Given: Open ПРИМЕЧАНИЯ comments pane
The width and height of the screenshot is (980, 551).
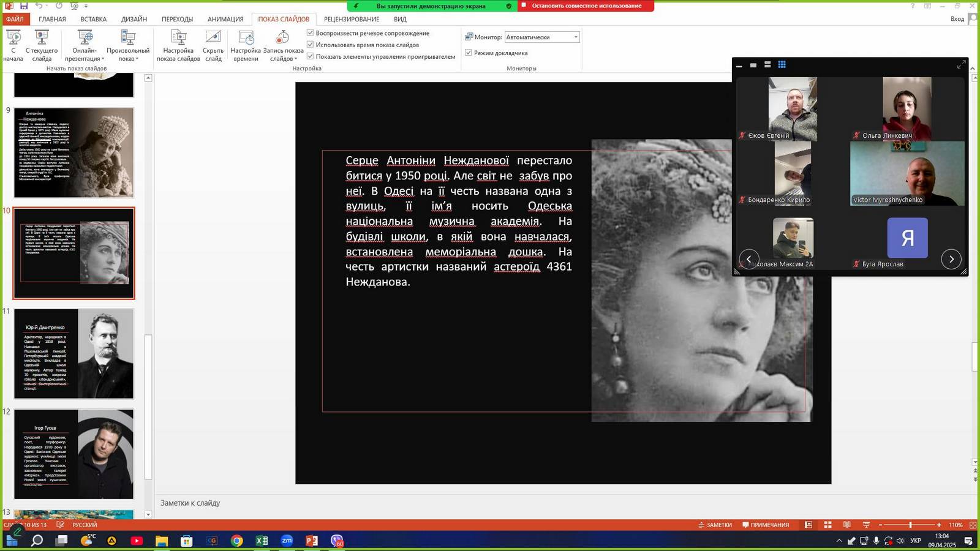Looking at the screenshot, I should 766,525.
